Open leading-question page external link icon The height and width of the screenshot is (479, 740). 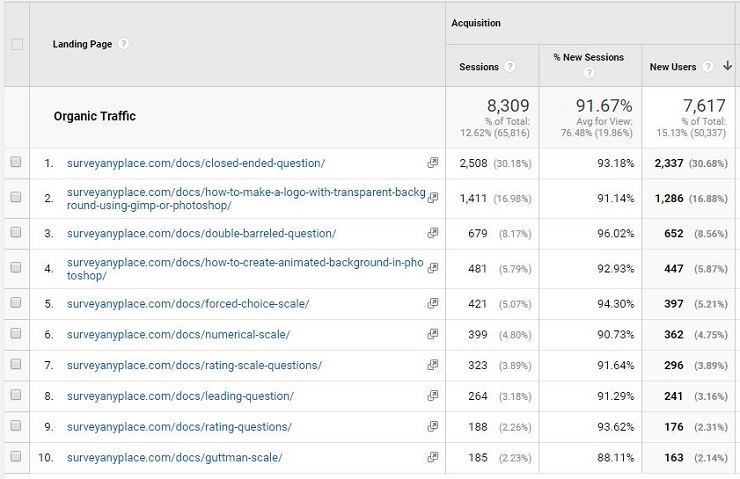(x=432, y=395)
